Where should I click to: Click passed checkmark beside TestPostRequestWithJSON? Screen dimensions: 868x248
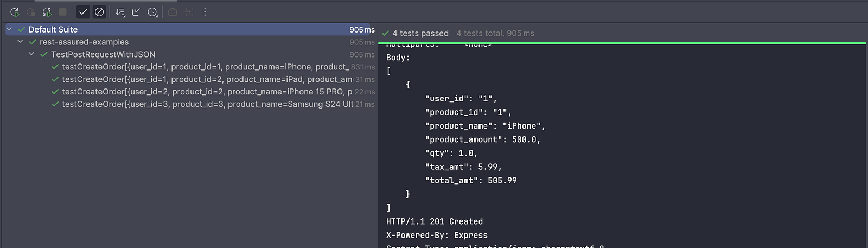pos(44,54)
